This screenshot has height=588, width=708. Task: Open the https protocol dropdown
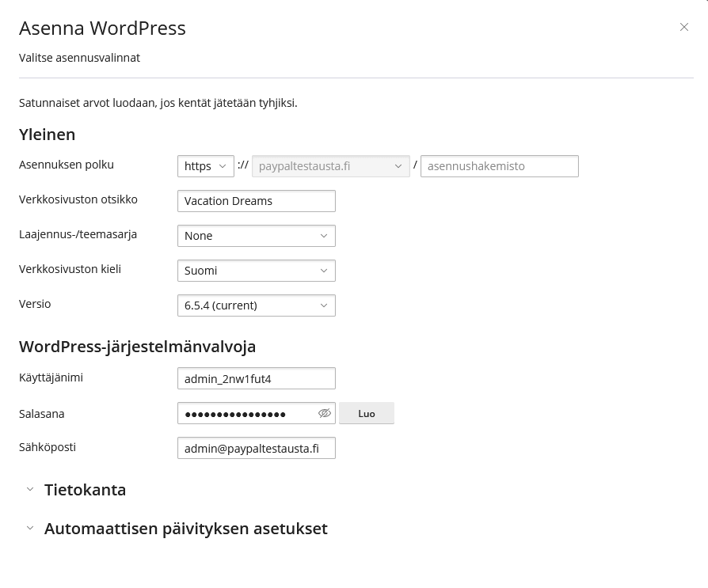[x=205, y=166]
